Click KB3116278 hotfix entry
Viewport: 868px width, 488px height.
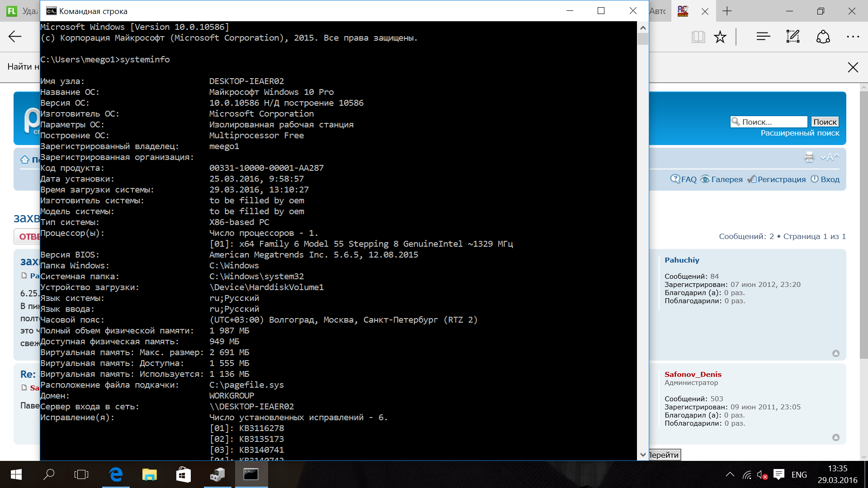tap(261, 428)
